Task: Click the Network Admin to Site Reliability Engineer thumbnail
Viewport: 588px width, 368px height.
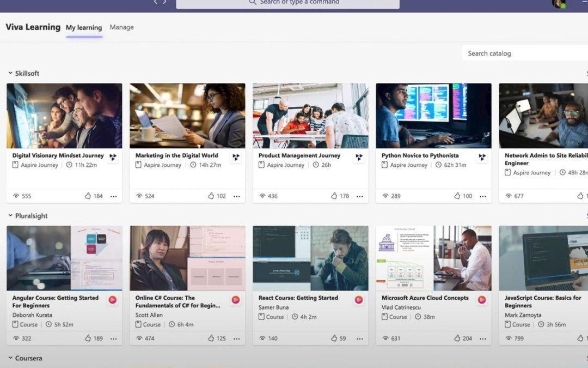Action: click(x=543, y=116)
